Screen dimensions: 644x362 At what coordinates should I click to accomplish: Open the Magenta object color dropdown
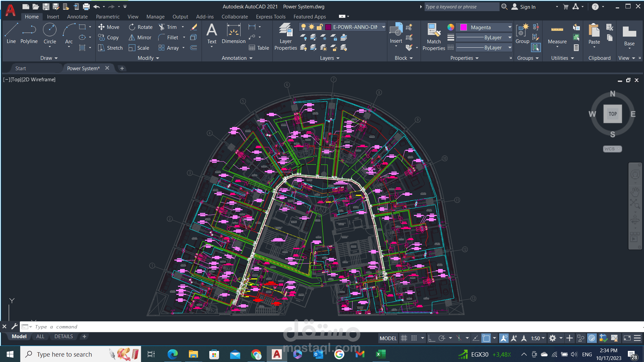point(510,27)
